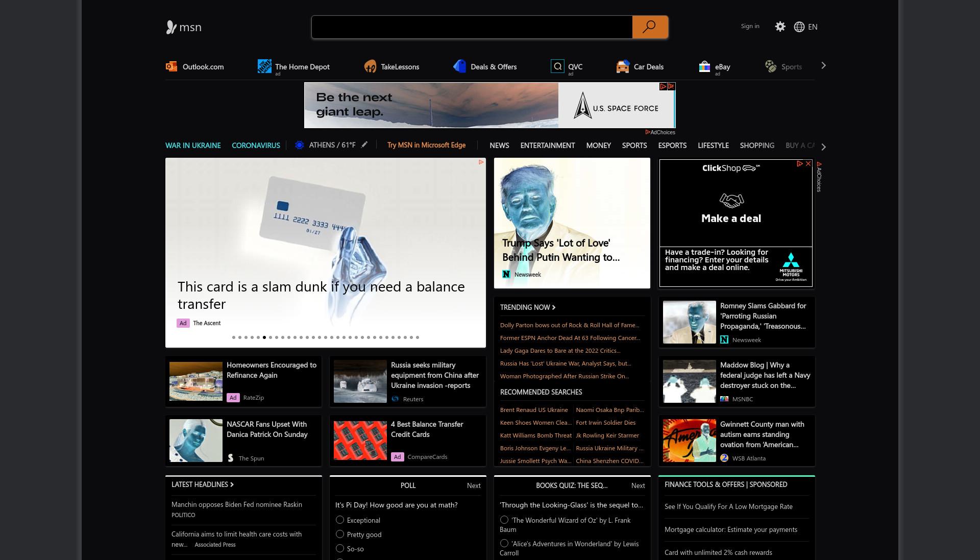Image resolution: width=980 pixels, height=560 pixels.
Task: Open Sports shortcut icon
Action: pos(771,66)
